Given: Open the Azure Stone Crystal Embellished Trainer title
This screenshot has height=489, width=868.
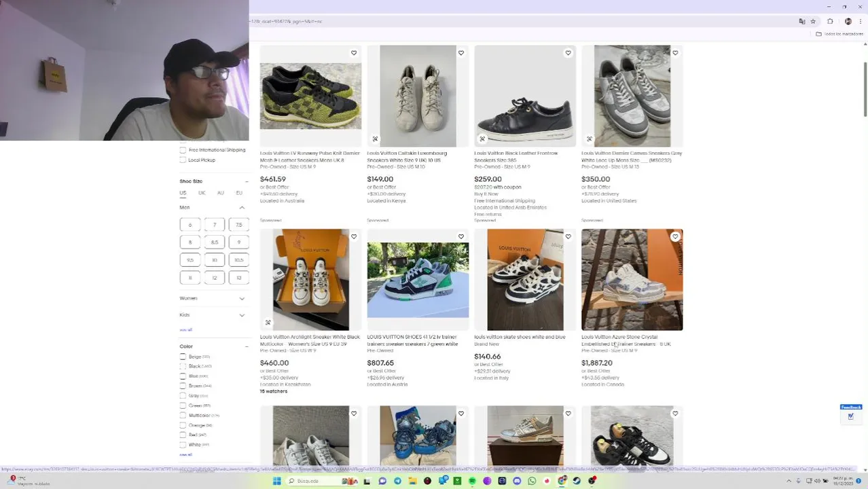Looking at the screenshot, I should 626,340.
